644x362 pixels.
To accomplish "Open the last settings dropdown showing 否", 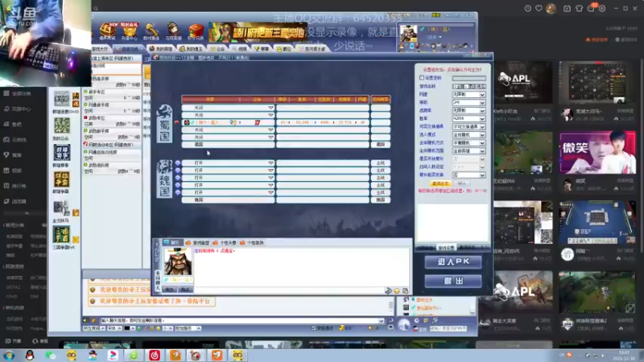I will [x=469, y=175].
